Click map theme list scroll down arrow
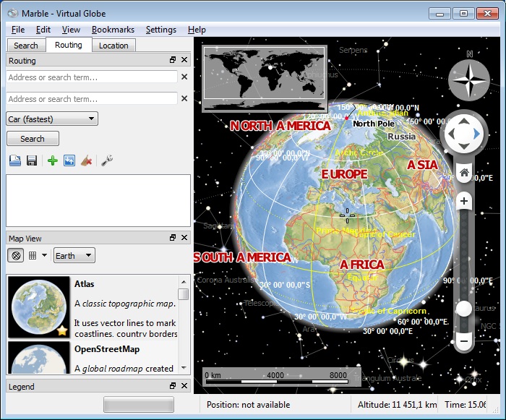Image resolution: width=506 pixels, height=420 pixels. tap(184, 368)
